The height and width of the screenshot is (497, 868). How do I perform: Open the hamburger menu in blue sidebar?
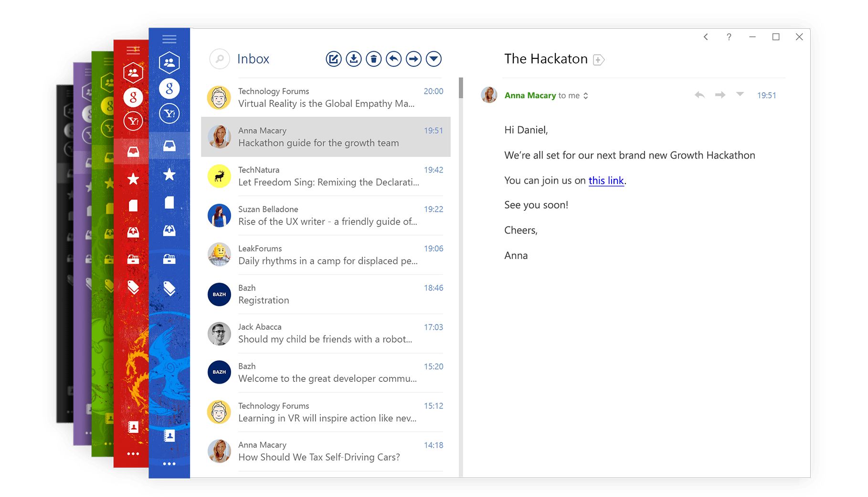[x=169, y=39]
